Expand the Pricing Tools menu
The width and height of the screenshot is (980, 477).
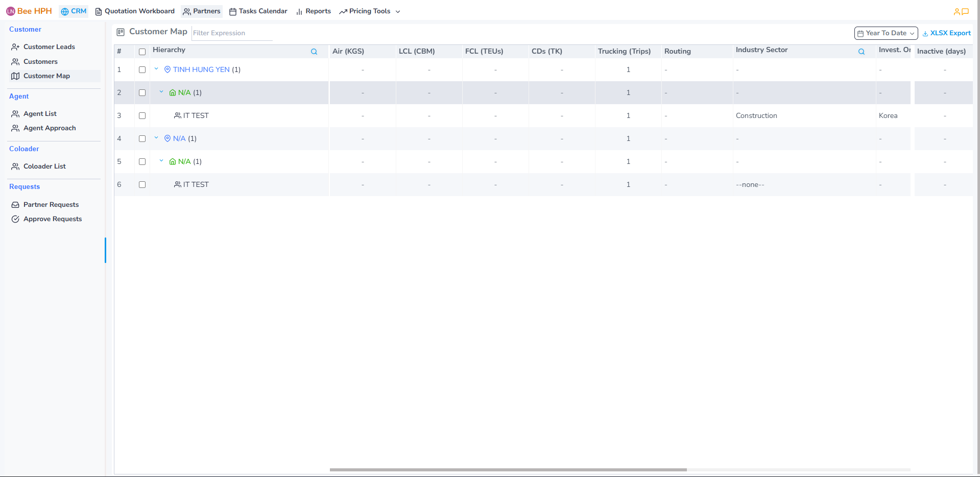(370, 11)
